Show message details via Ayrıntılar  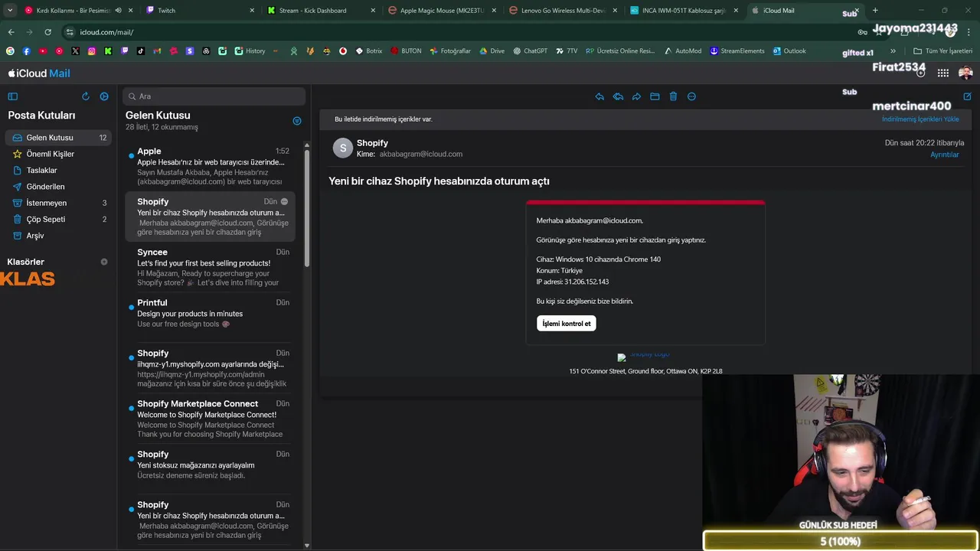coord(944,155)
